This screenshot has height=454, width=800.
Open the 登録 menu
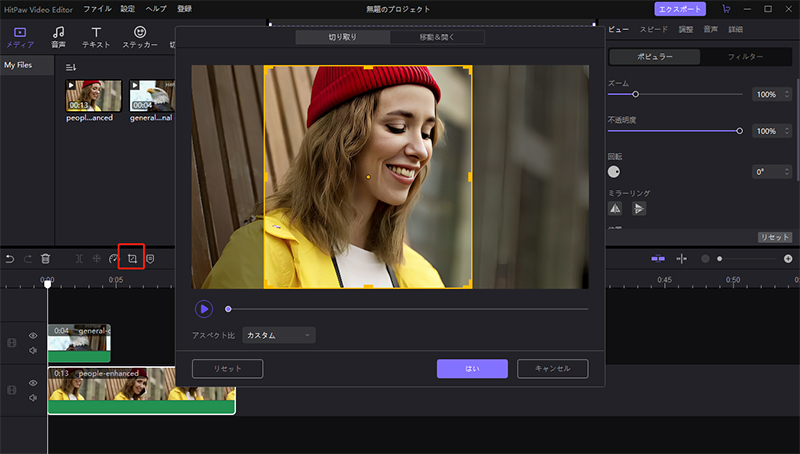(185, 9)
